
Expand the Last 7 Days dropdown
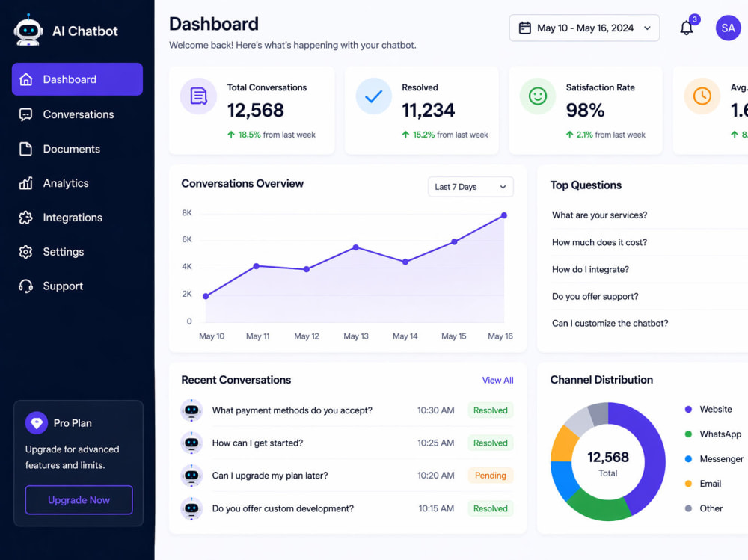click(x=470, y=187)
